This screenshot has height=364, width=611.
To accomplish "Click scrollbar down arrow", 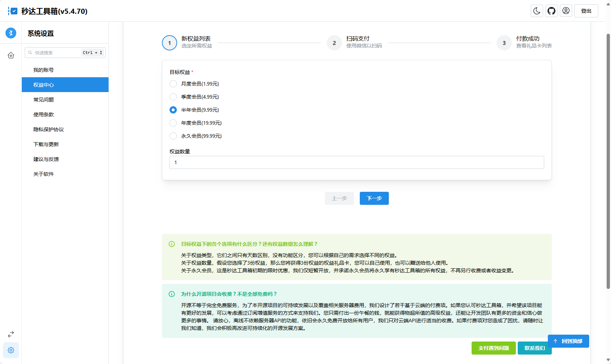I will [x=608, y=360].
